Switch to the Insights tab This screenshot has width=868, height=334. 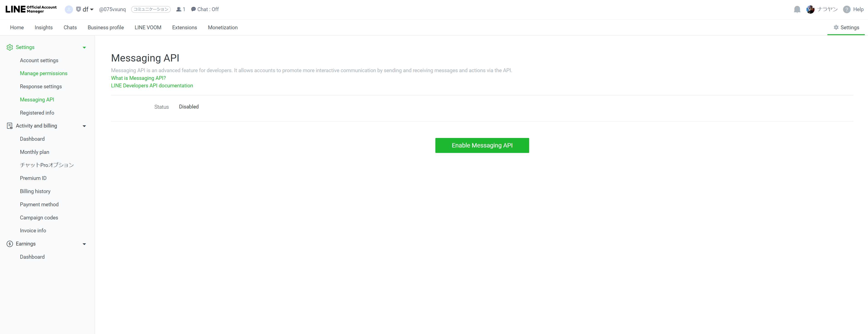click(44, 28)
